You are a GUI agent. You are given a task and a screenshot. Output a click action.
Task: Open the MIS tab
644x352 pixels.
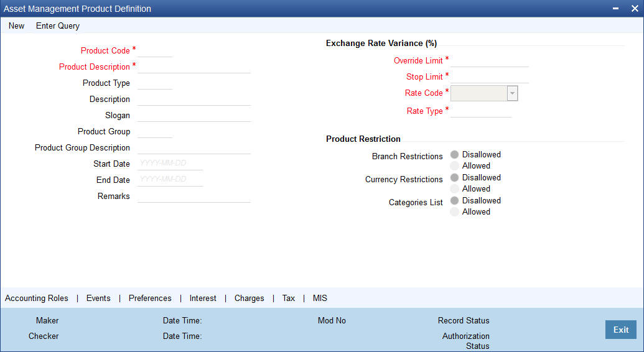320,298
